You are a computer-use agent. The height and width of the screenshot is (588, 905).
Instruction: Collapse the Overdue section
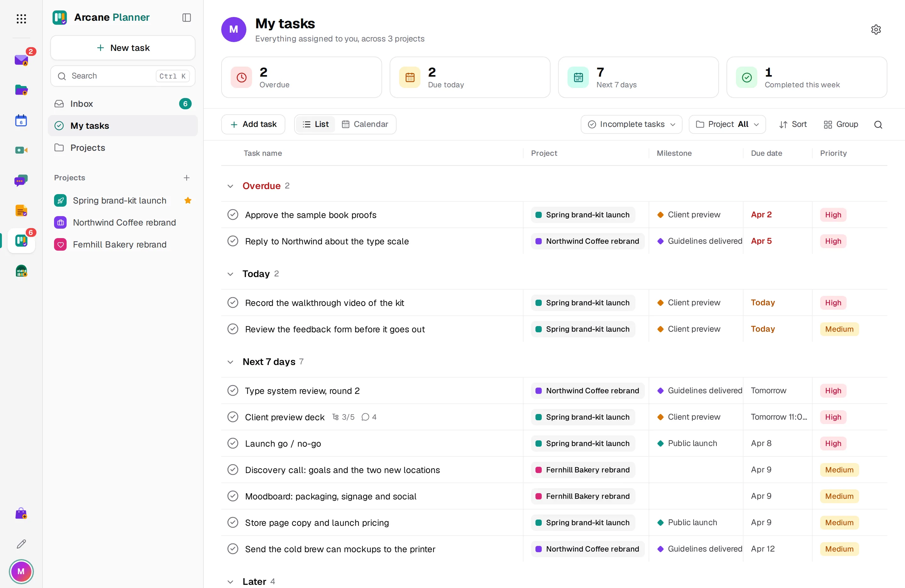(230, 186)
